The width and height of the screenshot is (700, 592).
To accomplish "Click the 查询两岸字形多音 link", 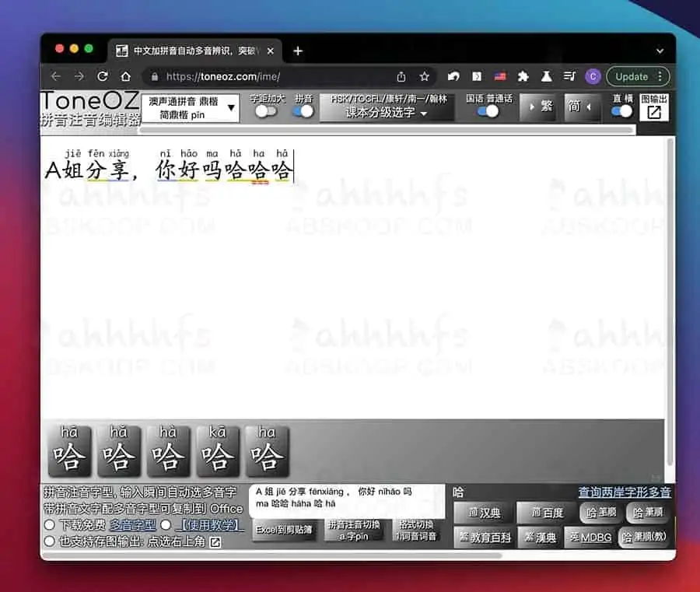I will point(624,492).
